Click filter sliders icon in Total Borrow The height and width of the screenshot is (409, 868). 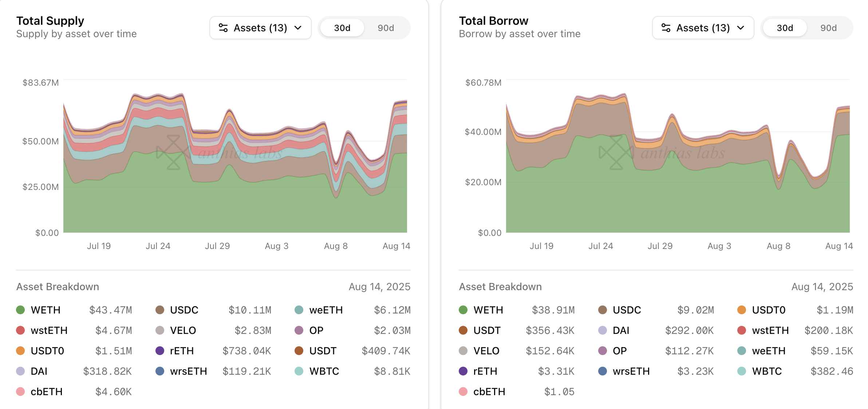coord(666,28)
